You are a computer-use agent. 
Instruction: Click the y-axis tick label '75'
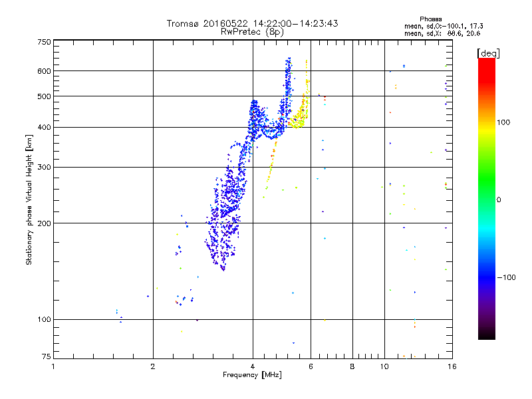point(47,356)
